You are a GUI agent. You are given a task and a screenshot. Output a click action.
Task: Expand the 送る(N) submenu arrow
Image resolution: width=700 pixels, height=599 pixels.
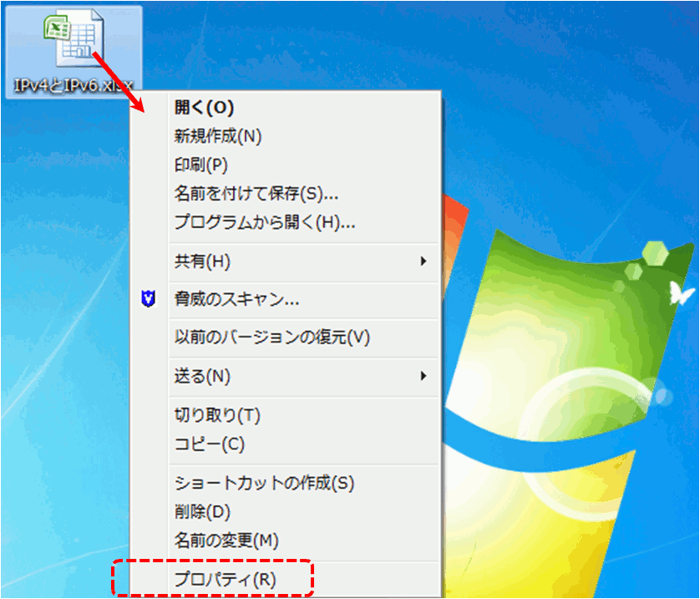(424, 376)
